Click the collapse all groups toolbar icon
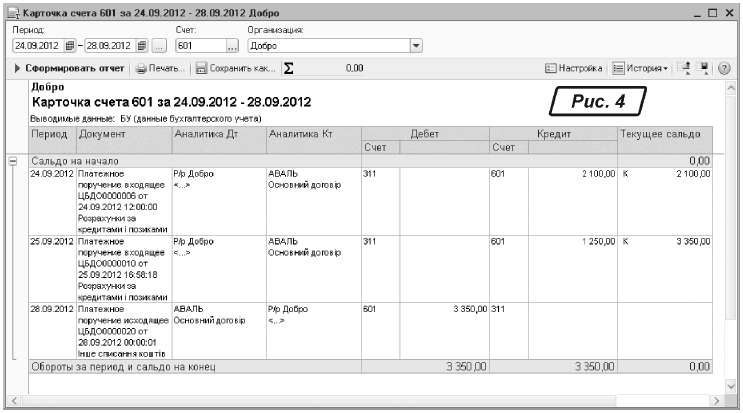Viewport: 743px width, 413px height. point(687,68)
